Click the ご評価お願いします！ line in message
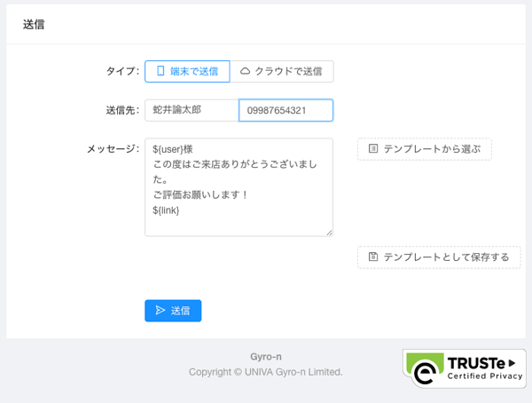This screenshot has width=532, height=403. tap(200, 194)
